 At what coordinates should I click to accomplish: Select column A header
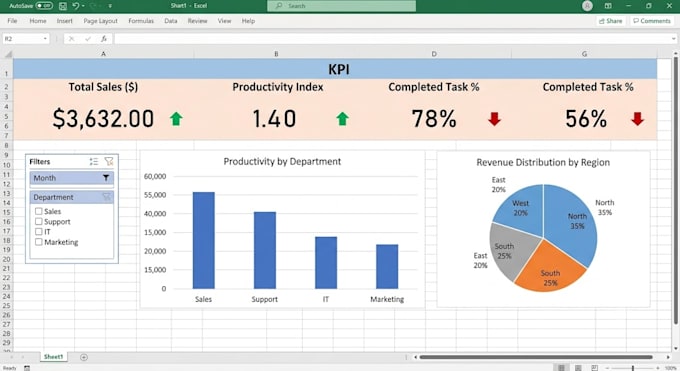(x=103, y=54)
